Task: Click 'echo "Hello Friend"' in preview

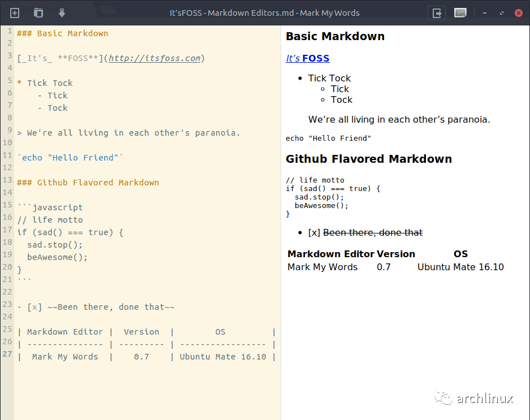Action: coord(328,138)
